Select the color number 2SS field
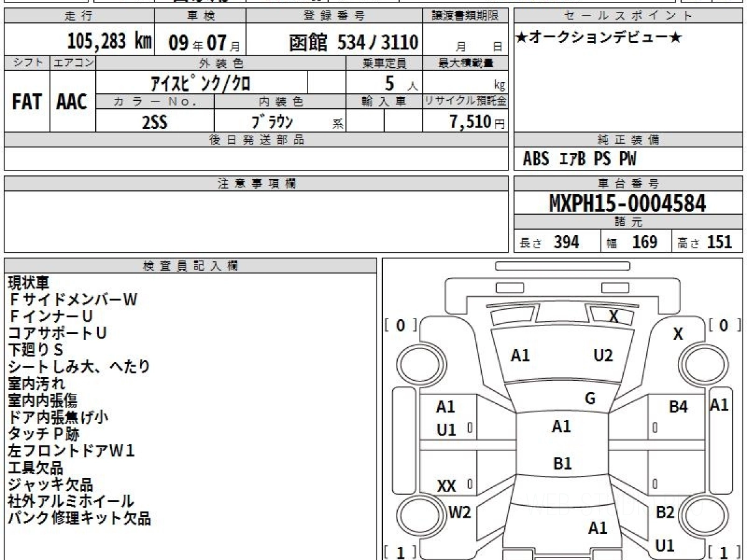747x560 pixels. coord(155,123)
